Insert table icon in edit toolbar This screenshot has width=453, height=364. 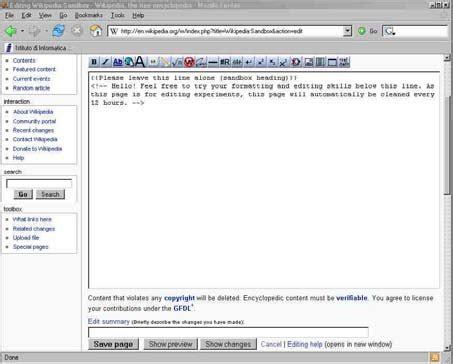click(x=332, y=62)
